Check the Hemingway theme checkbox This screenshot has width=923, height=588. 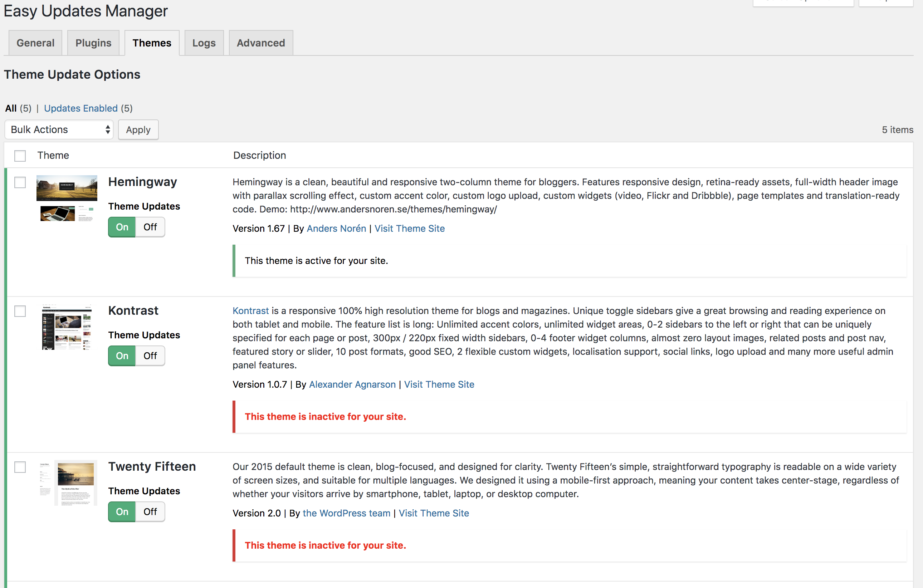tap(20, 182)
